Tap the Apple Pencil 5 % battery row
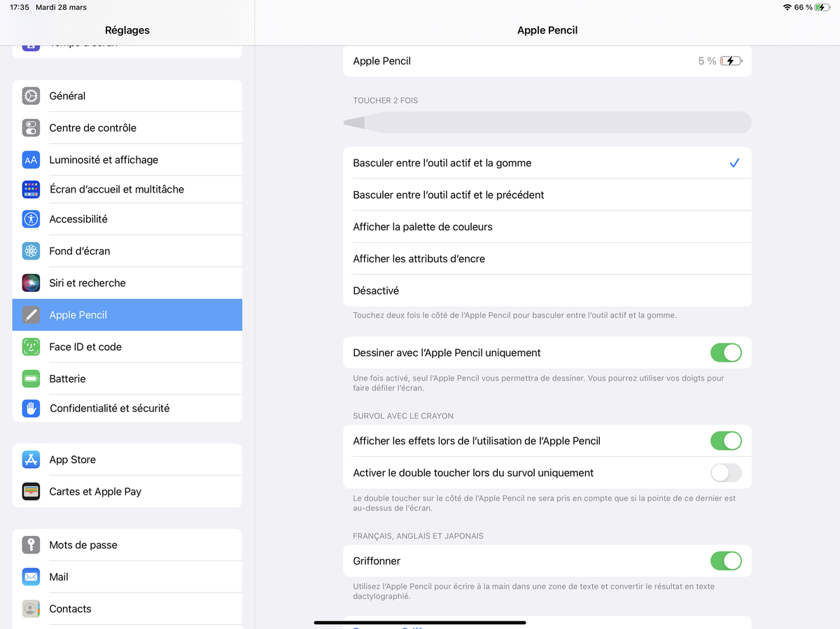This screenshot has width=840, height=629. [547, 61]
